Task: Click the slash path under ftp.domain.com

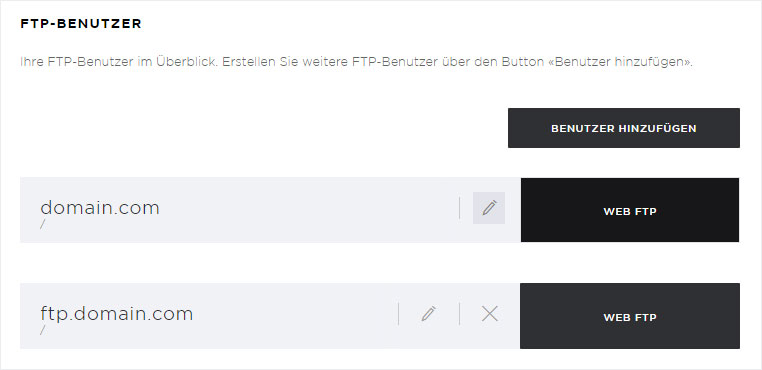Action: click(x=43, y=330)
